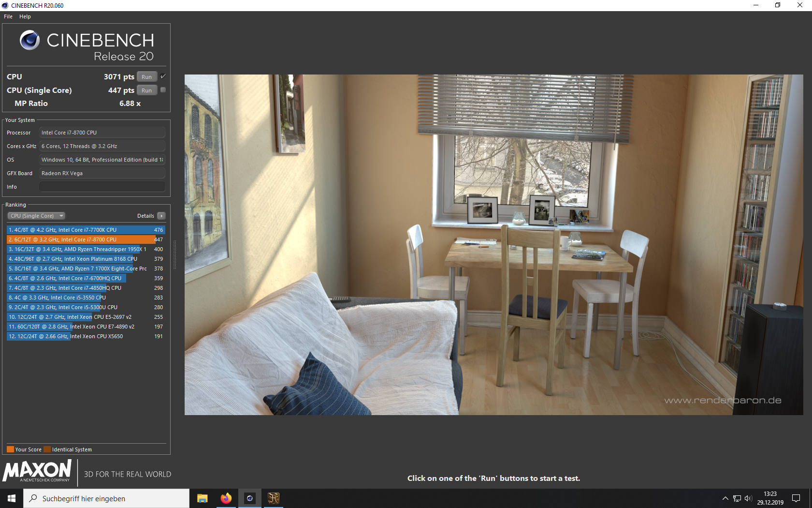812x508 pixels.
Task: Click the rendered room preview image
Action: pos(493,244)
